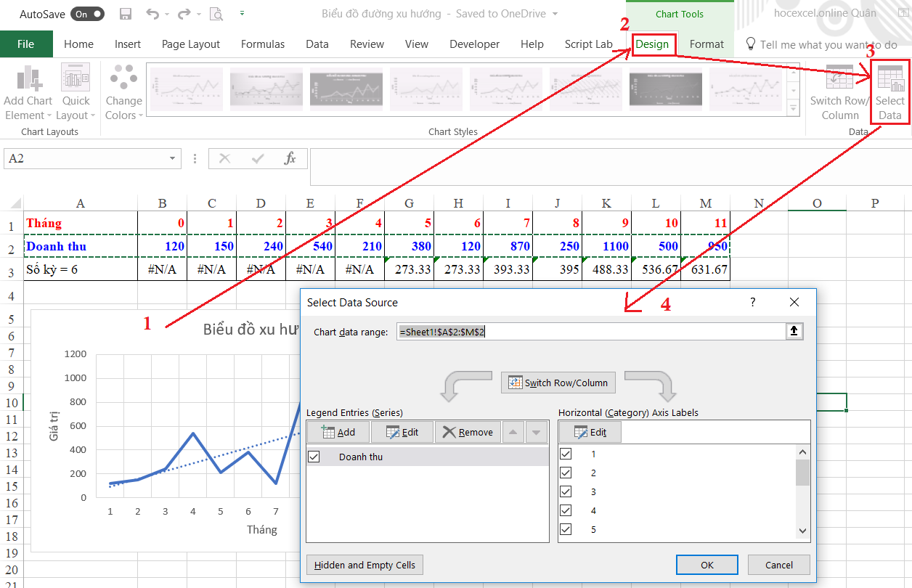Toggle the AutoSave switch

click(x=88, y=14)
